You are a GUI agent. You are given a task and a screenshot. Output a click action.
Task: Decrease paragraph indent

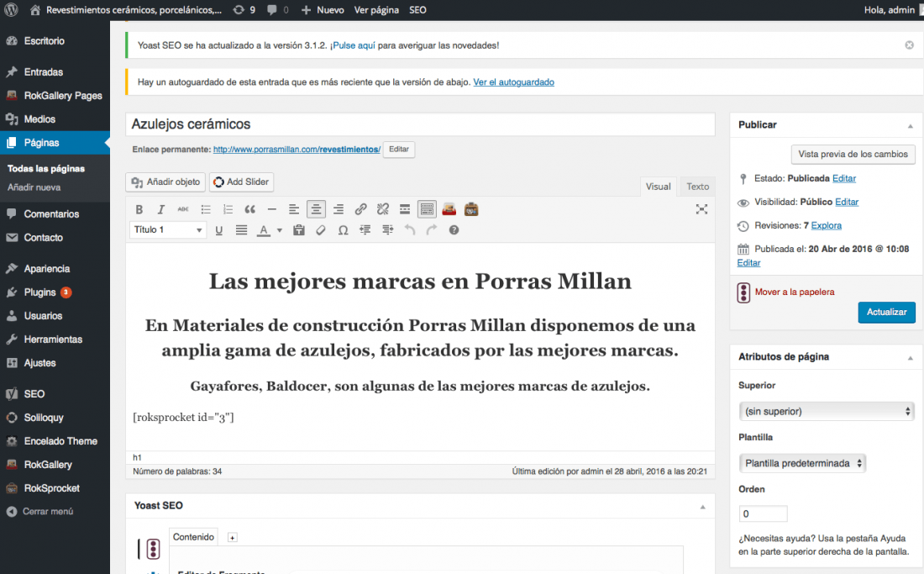point(365,230)
